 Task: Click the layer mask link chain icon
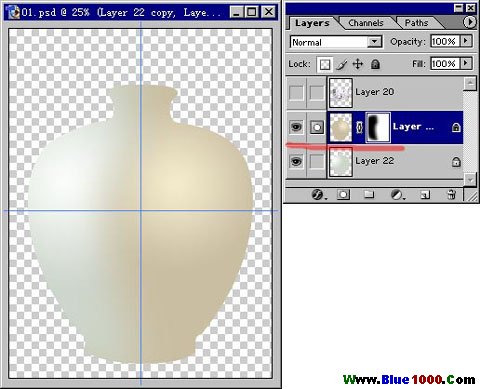tap(359, 127)
